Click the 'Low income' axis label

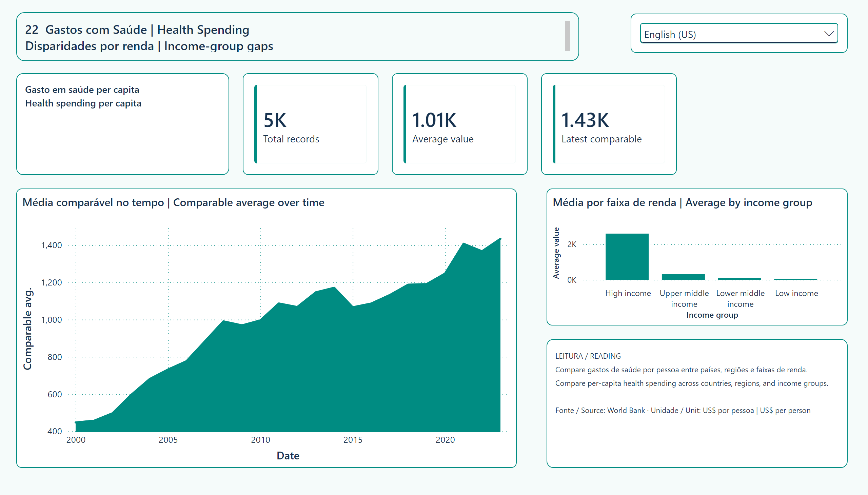[796, 293]
